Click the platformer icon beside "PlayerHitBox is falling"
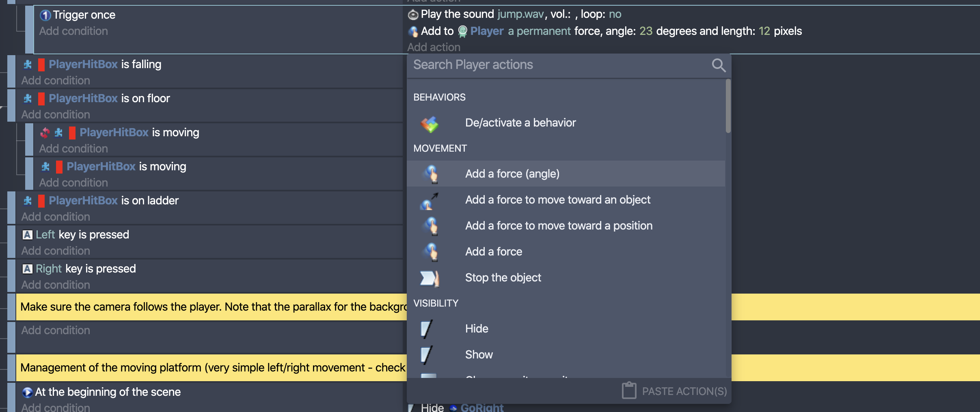Screen dimensions: 980x412 (x=27, y=64)
